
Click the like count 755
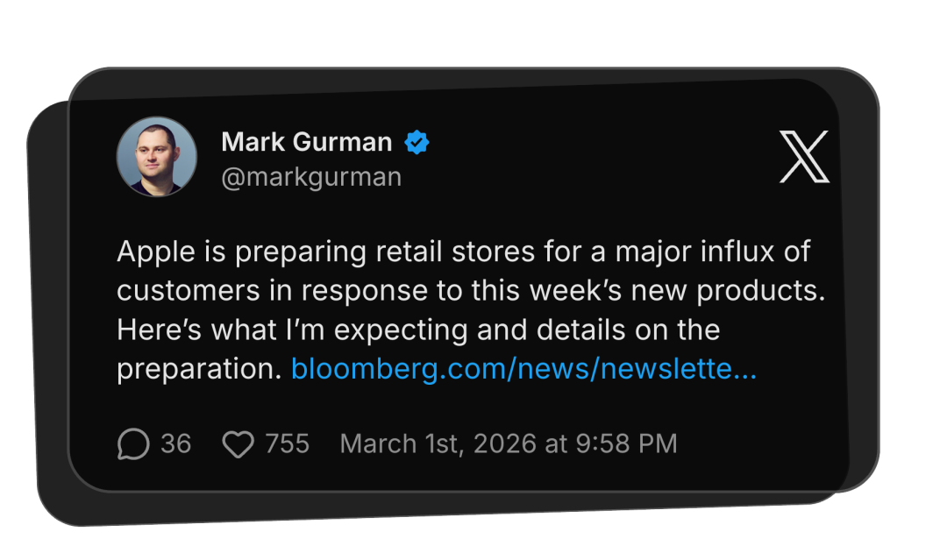click(288, 443)
